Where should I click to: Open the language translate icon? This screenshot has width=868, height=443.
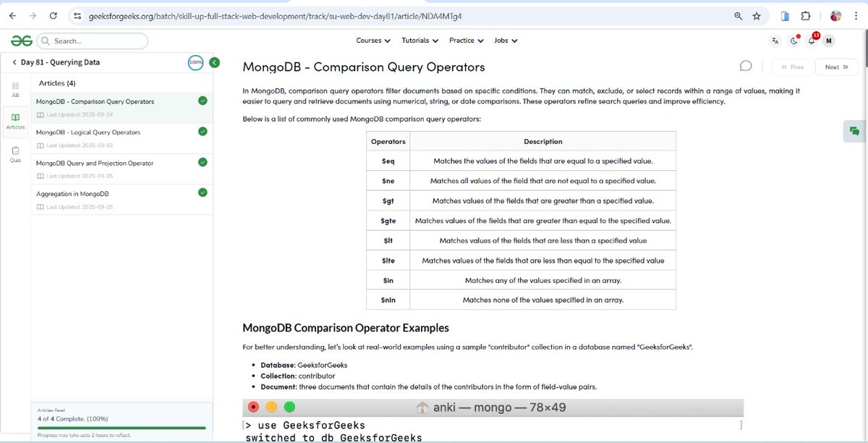(x=775, y=41)
